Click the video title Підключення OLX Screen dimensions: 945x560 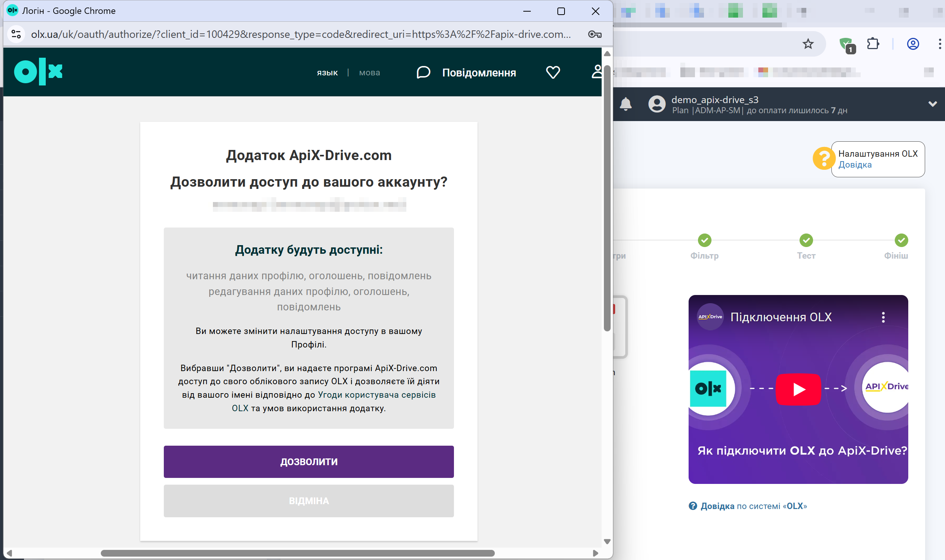click(x=781, y=317)
